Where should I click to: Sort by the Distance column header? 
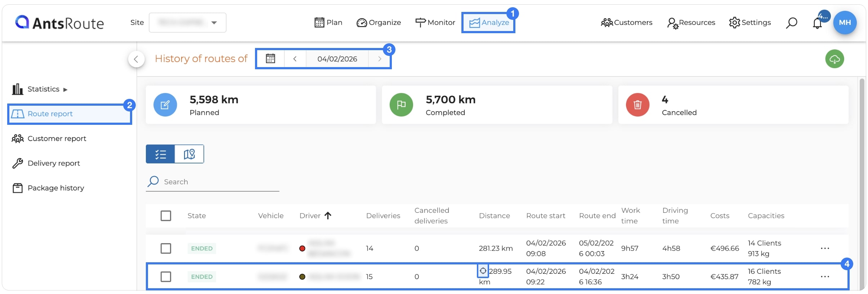tap(494, 216)
